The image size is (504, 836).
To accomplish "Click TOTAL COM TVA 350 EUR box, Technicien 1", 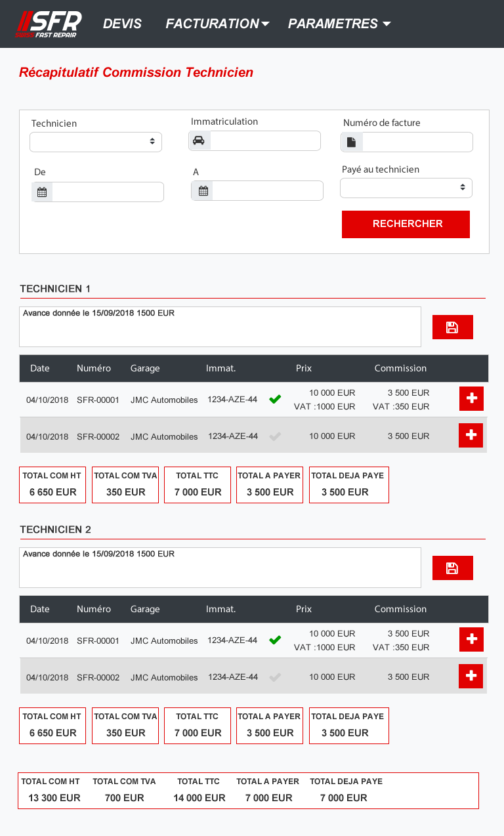I will pos(125,485).
